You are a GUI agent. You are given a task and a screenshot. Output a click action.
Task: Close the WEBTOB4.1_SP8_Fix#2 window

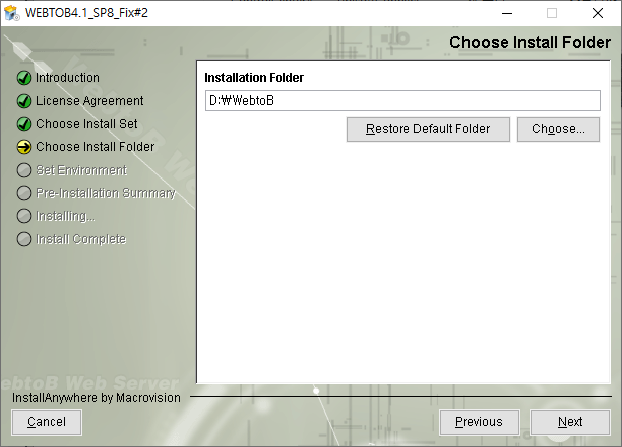coord(598,13)
